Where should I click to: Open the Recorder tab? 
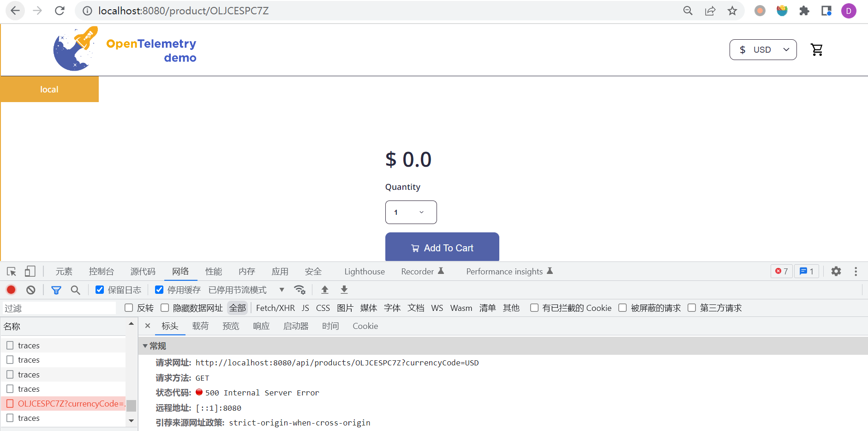click(x=423, y=271)
